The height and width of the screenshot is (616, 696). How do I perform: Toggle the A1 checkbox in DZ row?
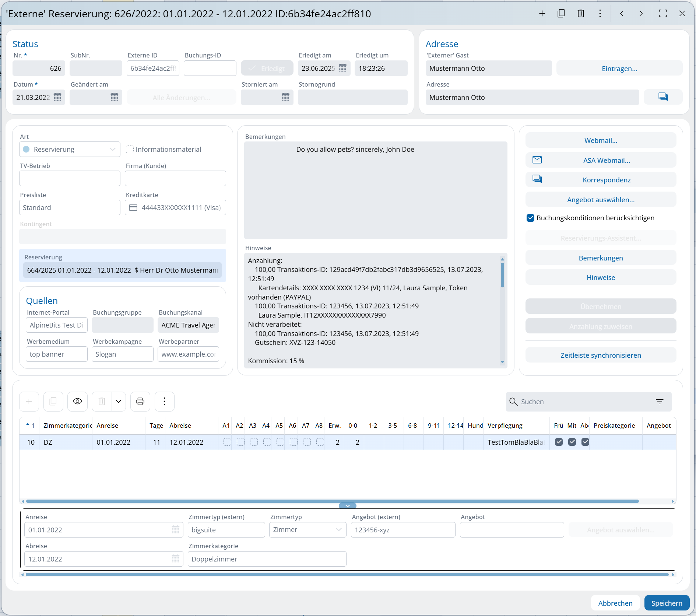pos(227,442)
